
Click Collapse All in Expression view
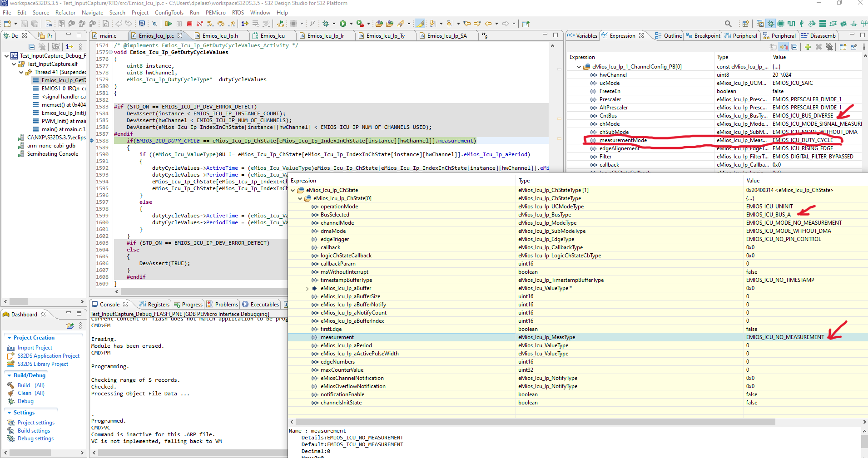(x=794, y=47)
